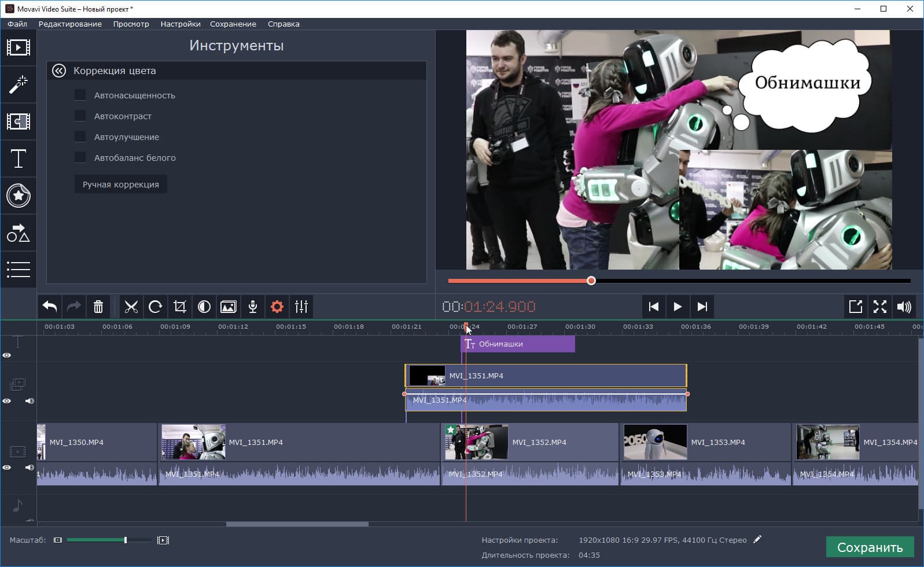The image size is (924, 567).
Task: Click the project duration value 04:35
Action: tap(589, 555)
